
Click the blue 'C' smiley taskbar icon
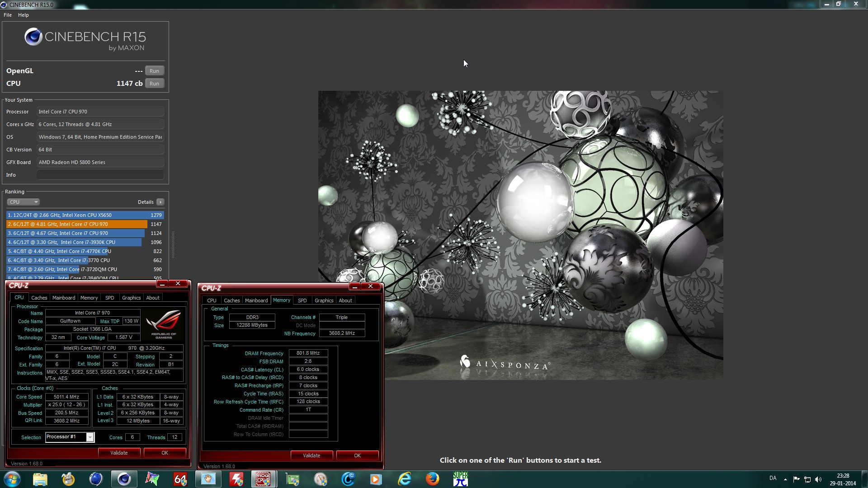pyautogui.click(x=349, y=479)
